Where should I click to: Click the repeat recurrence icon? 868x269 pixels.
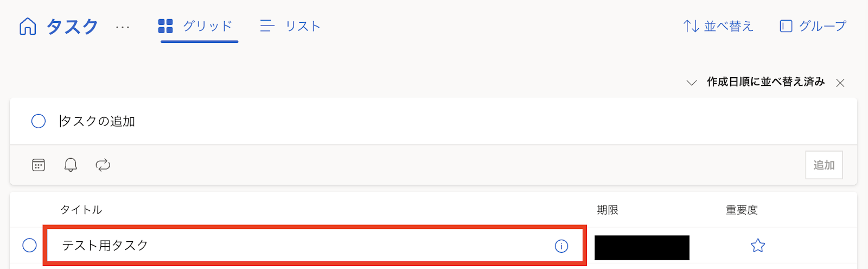coord(103,165)
